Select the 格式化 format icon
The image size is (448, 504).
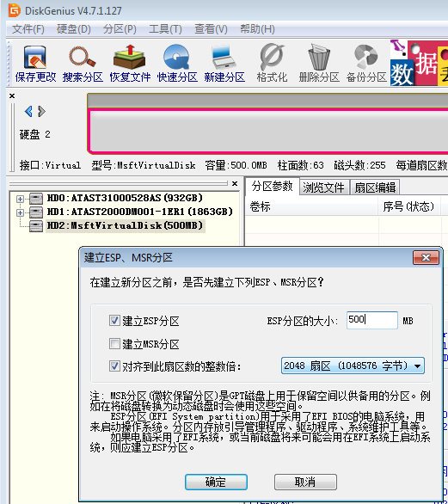272,64
